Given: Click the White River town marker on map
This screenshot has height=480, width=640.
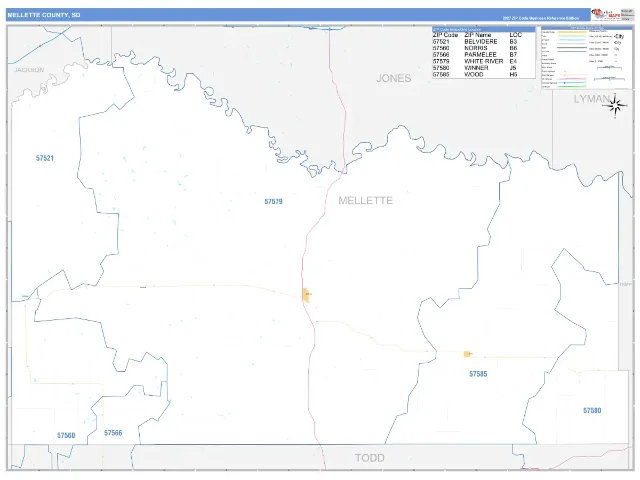Looking at the screenshot, I should click(x=307, y=295).
